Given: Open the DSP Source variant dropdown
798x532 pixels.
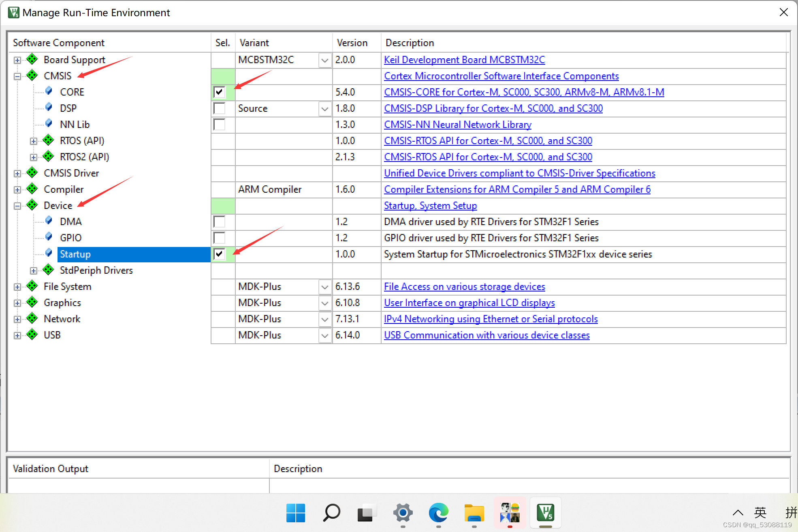Looking at the screenshot, I should [x=324, y=109].
